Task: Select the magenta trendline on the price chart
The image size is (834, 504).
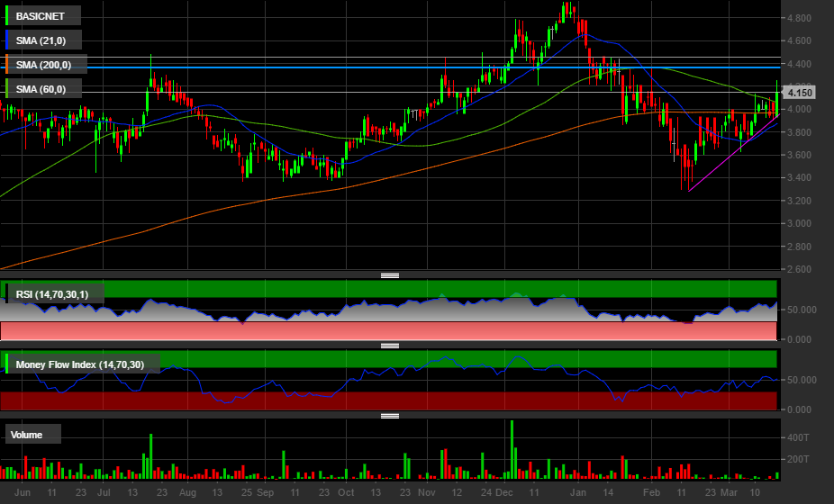Action: [733, 153]
